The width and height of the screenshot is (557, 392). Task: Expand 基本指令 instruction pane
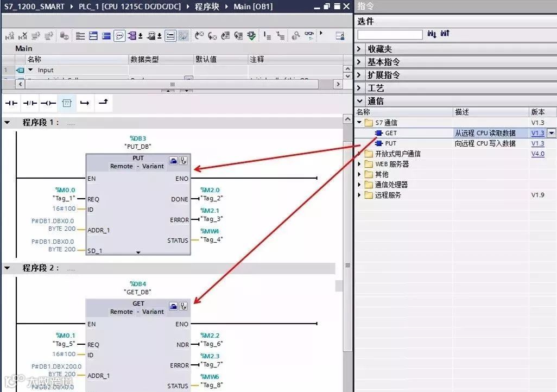pos(359,62)
